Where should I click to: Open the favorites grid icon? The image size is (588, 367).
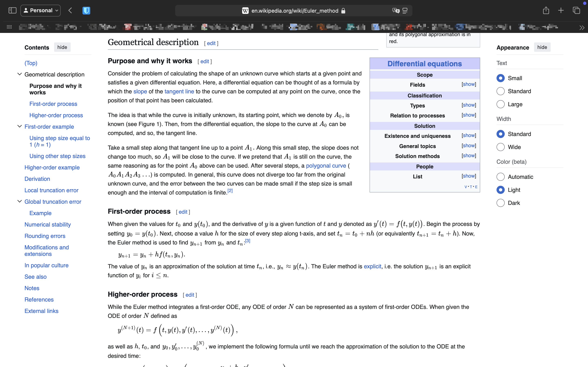point(9,27)
